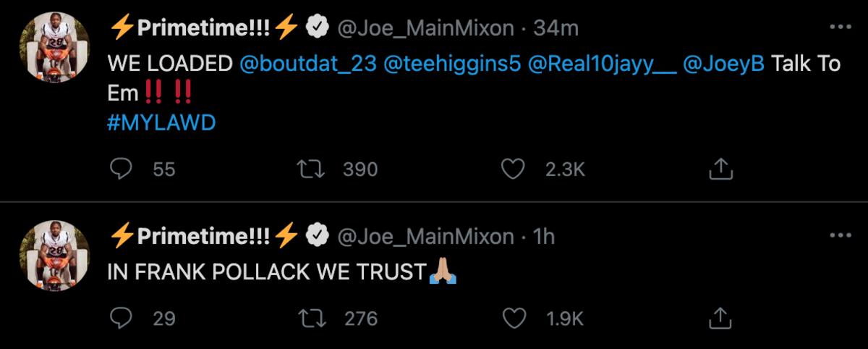868x349 pixels.
Task: Click the profile avatar on first tweet
Action: coord(54,49)
